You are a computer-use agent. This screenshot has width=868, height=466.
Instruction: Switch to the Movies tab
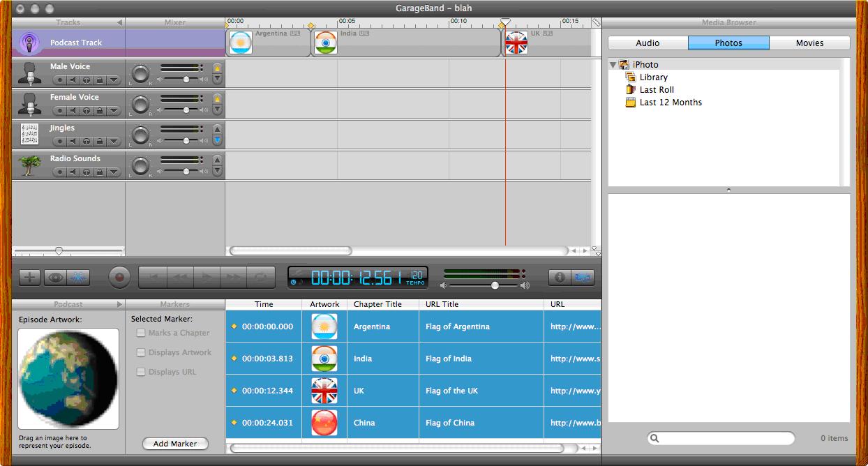pos(809,43)
